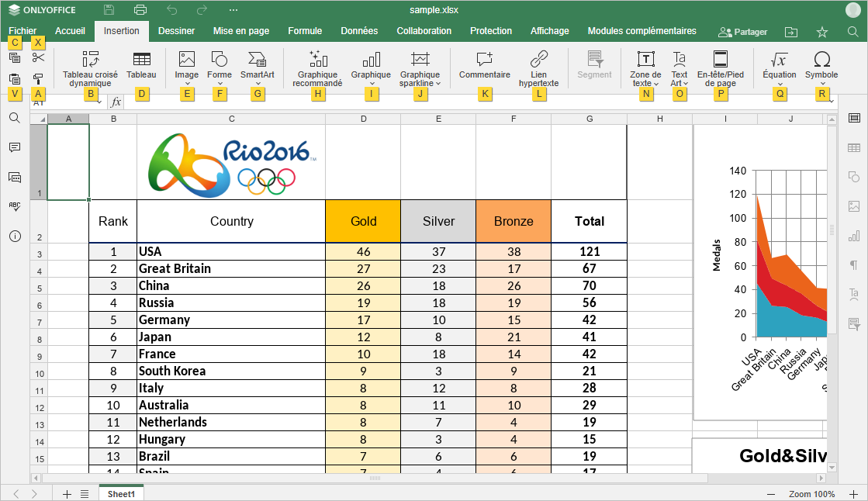The height and width of the screenshot is (501, 868).
Task: Select the Gold header cell
Action: coord(363,221)
